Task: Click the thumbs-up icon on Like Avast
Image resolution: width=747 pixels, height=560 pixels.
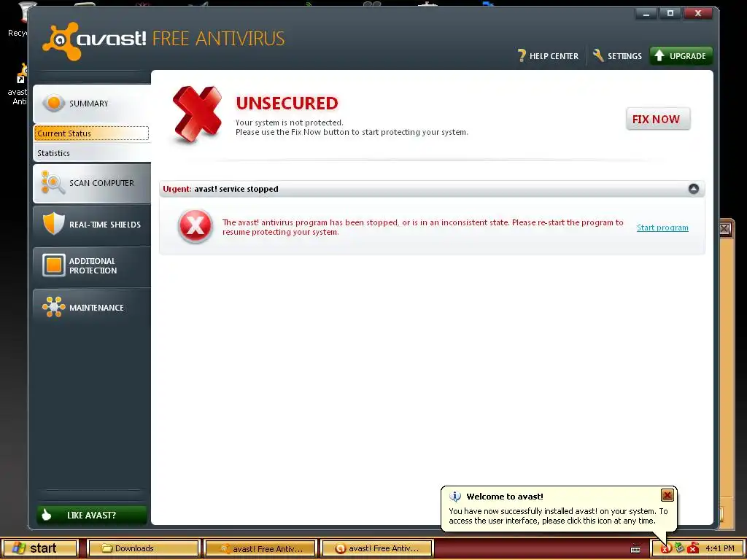Action: click(47, 515)
